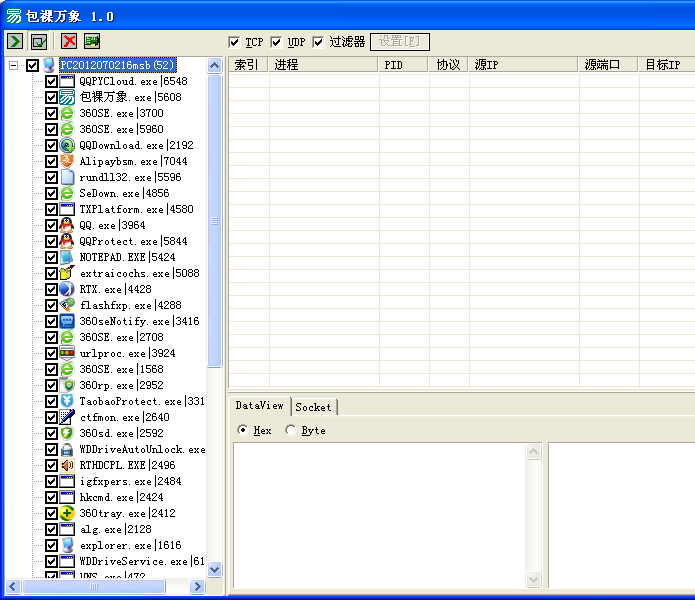
Task: Click the process tree scroll-down arrow
Action: [215, 569]
